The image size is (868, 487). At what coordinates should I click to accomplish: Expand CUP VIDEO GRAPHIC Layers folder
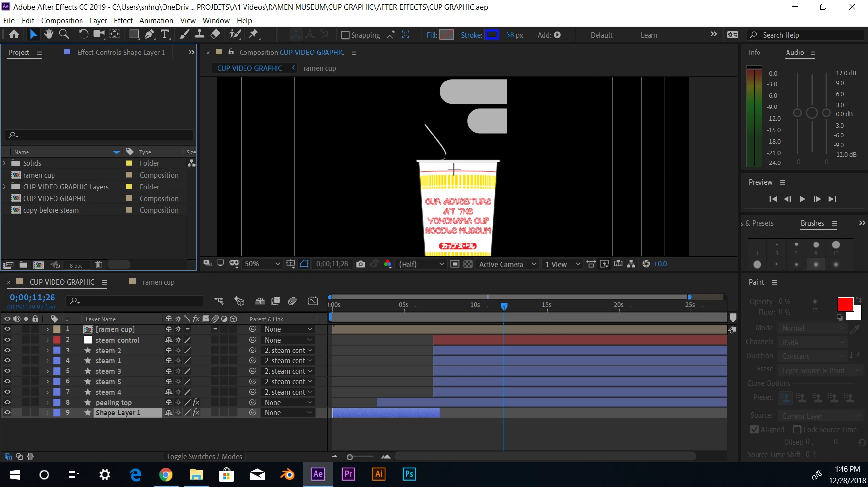pos(5,187)
